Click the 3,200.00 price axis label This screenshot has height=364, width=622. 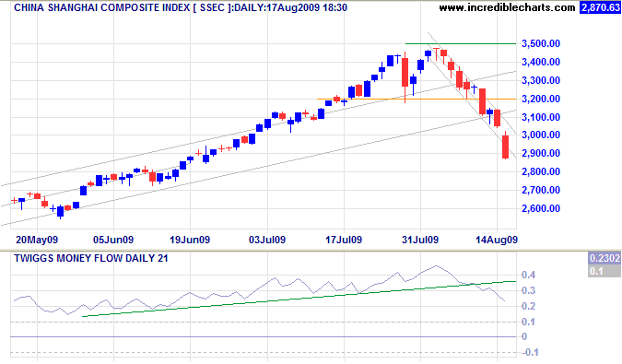[541, 99]
